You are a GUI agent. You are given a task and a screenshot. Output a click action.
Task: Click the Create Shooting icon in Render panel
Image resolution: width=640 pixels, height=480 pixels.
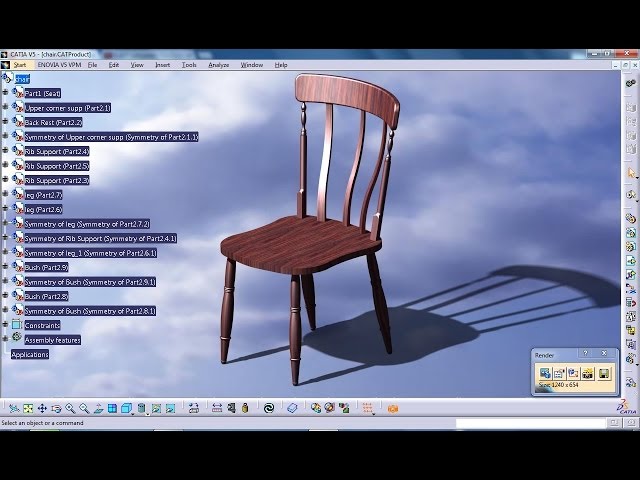[x=545, y=373]
